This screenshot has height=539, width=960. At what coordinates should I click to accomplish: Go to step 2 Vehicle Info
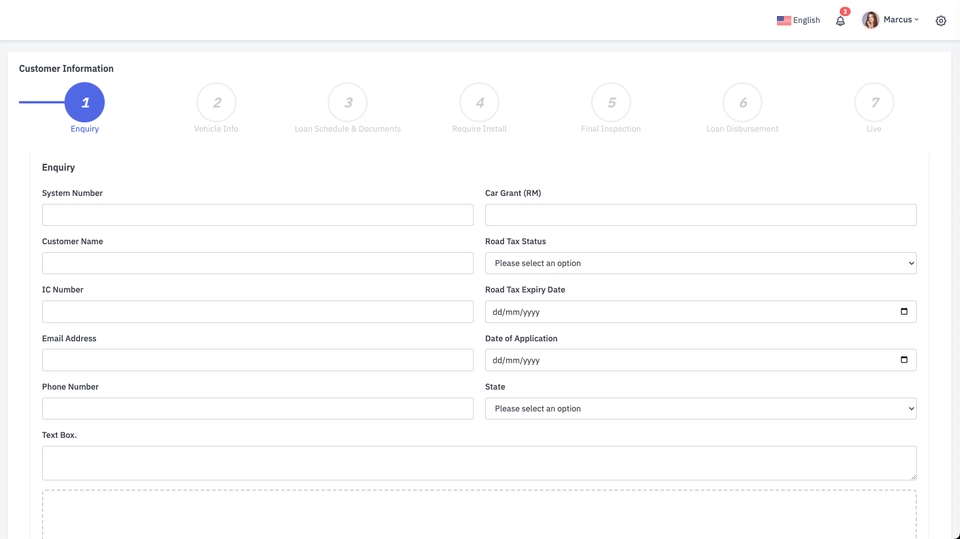tap(216, 102)
